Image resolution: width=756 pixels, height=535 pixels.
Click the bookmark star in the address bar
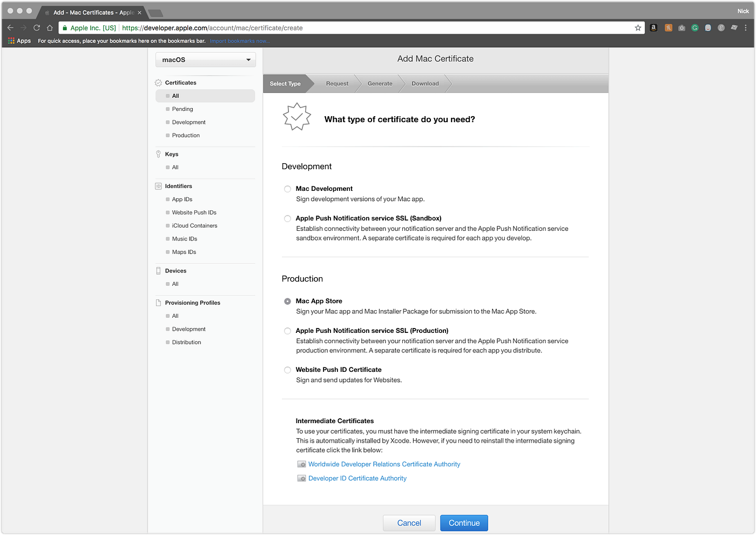click(x=638, y=28)
